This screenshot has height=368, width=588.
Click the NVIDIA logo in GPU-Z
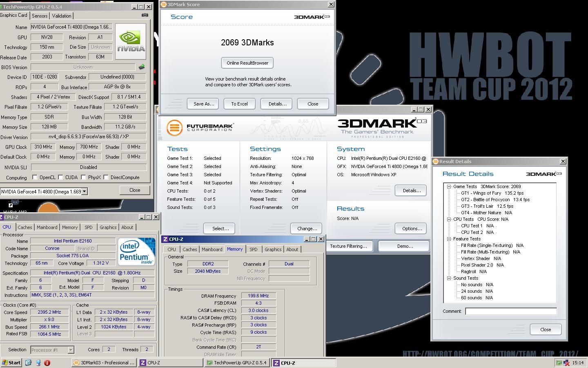[131, 42]
